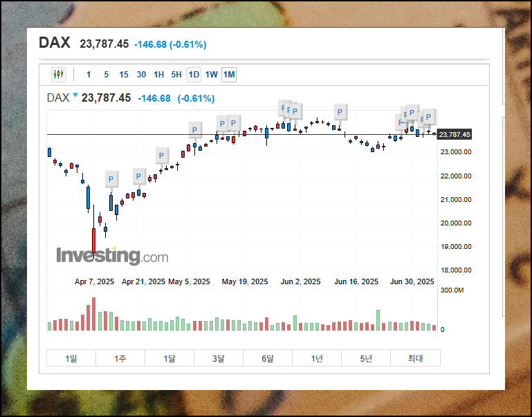This screenshot has width=532, height=417.
Task: Click the Apr 7, 2025 date label
Action: (x=94, y=281)
